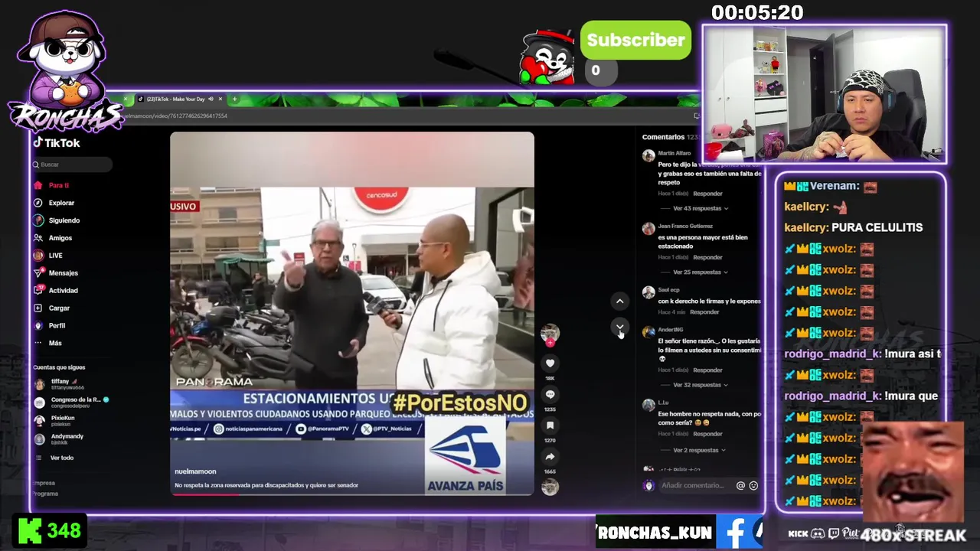This screenshot has height=551, width=980.
Task: Reply to Saul ecp's comment
Action: point(704,312)
